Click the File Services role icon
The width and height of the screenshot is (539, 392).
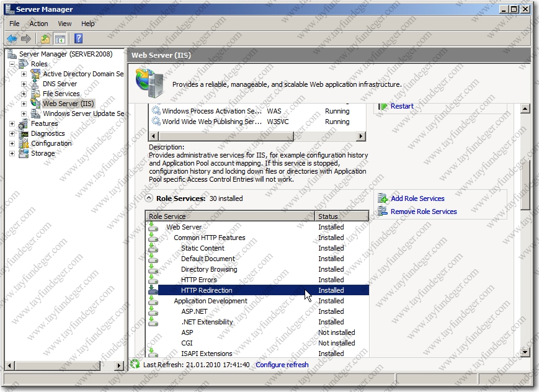point(35,94)
